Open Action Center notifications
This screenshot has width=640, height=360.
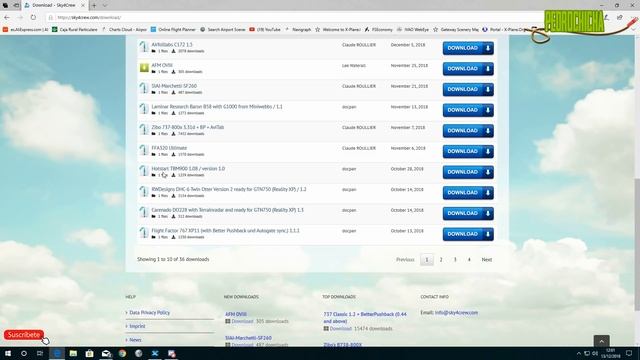click(x=629, y=353)
